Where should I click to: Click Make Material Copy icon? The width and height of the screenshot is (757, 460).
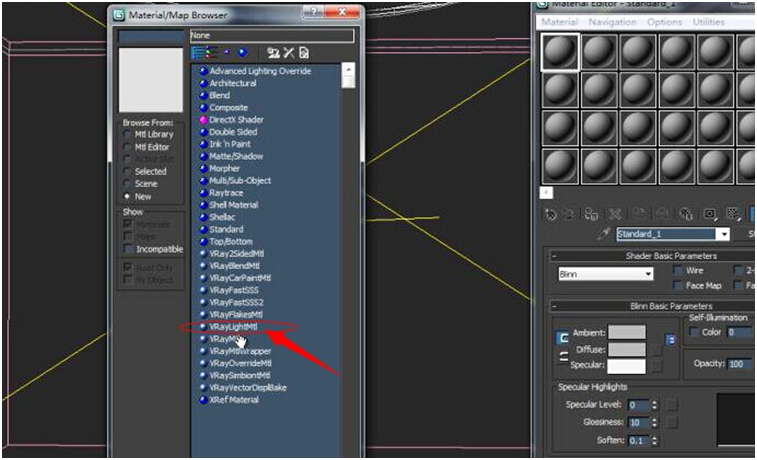(639, 214)
